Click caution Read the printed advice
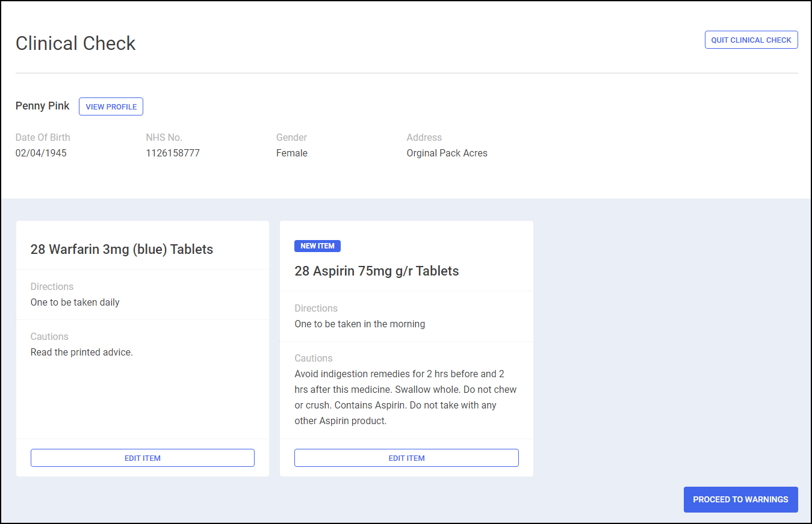Image resolution: width=812 pixels, height=524 pixels. (82, 352)
